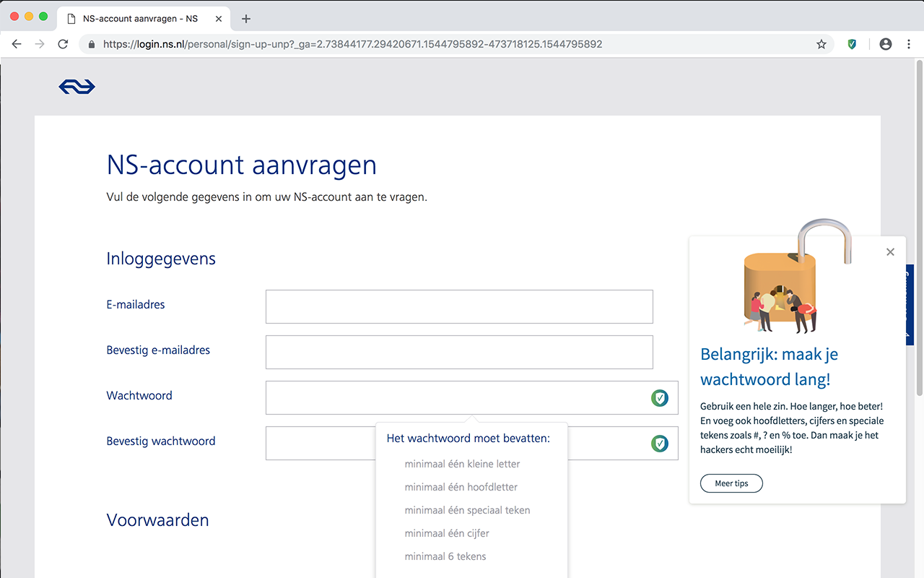The image size is (924, 578).
Task: Focus the E-mailadres input field
Action: click(459, 306)
